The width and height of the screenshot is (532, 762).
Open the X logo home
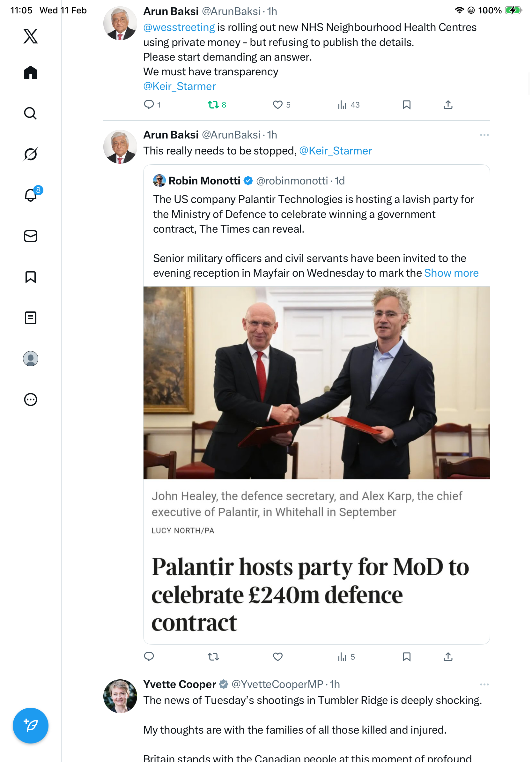(x=31, y=36)
